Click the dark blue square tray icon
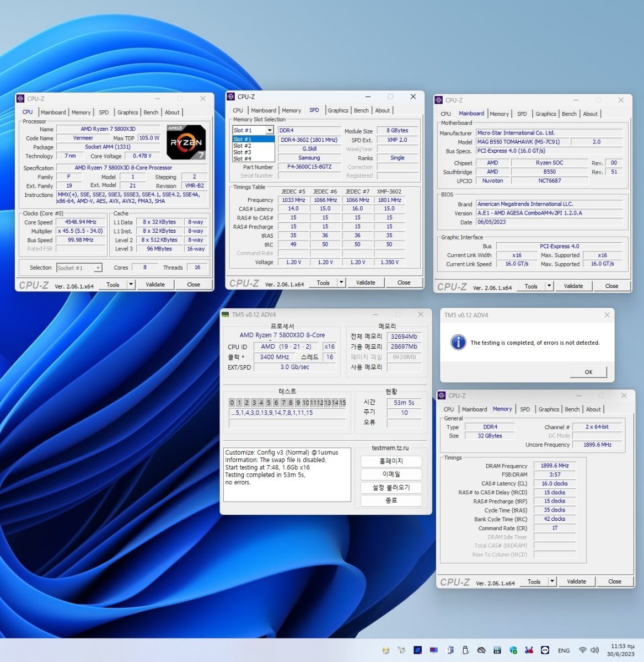Image resolution: width=644 pixels, height=662 pixels. pos(417,650)
